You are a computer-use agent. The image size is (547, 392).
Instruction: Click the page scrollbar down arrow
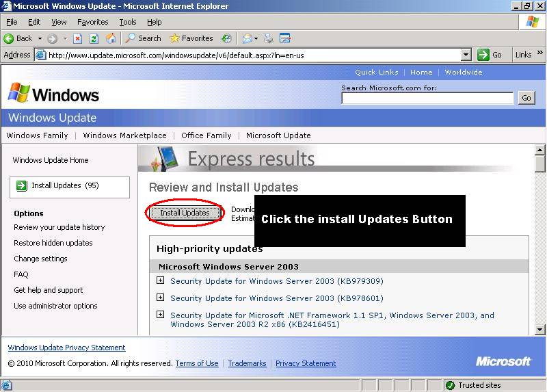click(540, 329)
